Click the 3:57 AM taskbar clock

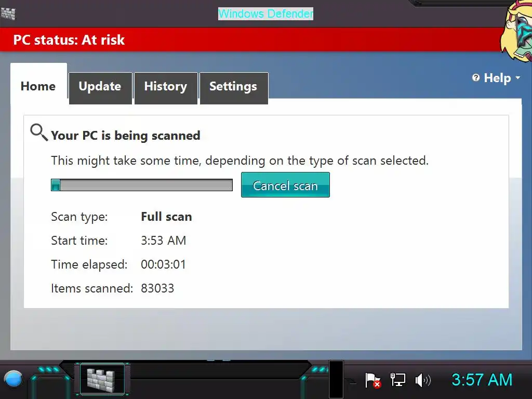[482, 380]
